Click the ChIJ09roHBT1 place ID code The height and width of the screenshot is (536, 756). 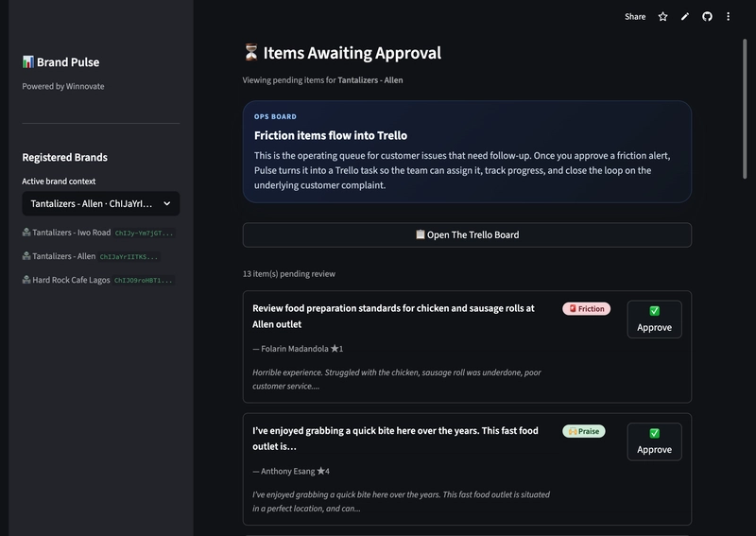[144, 281]
